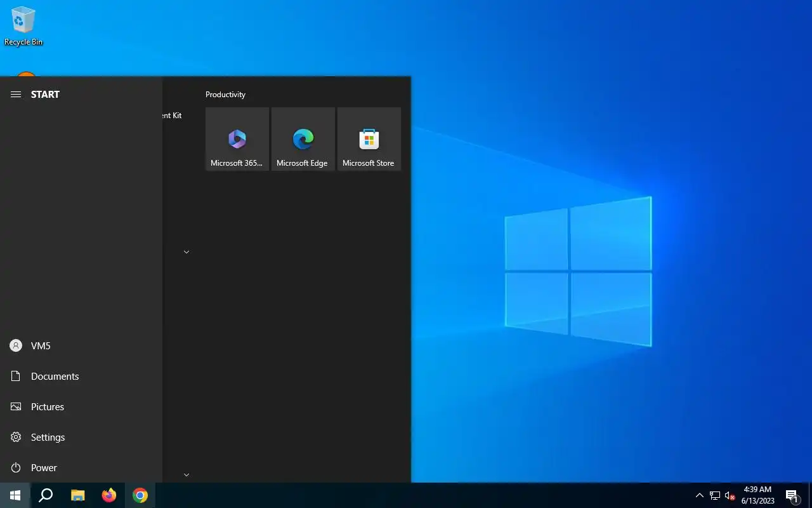This screenshot has width=812, height=508.
Task: Expand the upper chevron in apps list
Action: pos(187,252)
